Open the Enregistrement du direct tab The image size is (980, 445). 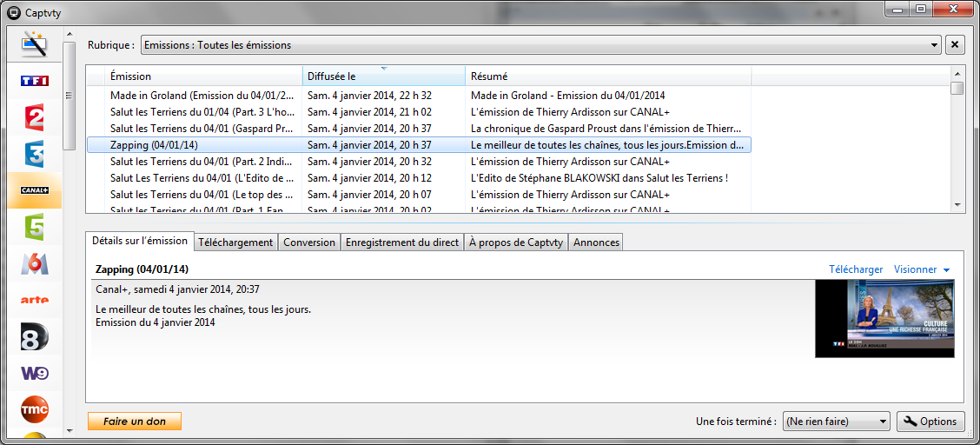pyautogui.click(x=402, y=242)
